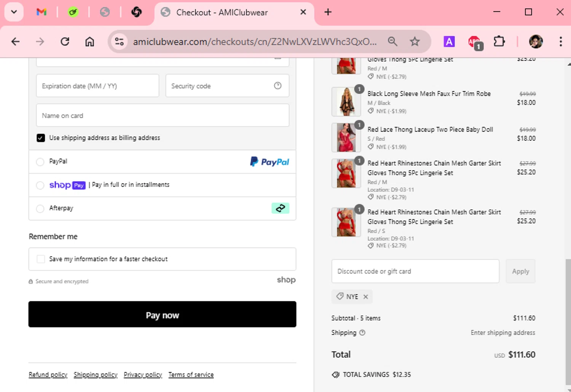Go forward to next page
This screenshot has height=392, width=571.
point(40,41)
